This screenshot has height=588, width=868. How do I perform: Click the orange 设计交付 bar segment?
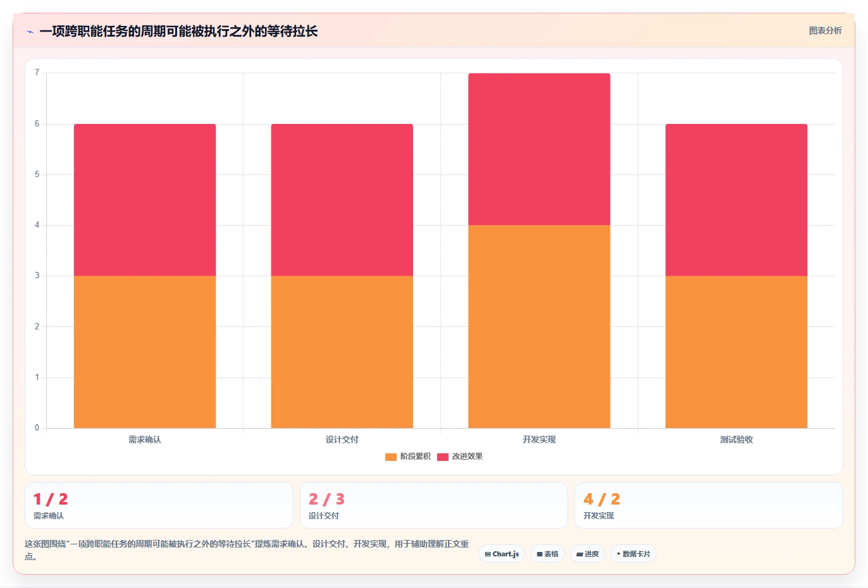pos(342,352)
